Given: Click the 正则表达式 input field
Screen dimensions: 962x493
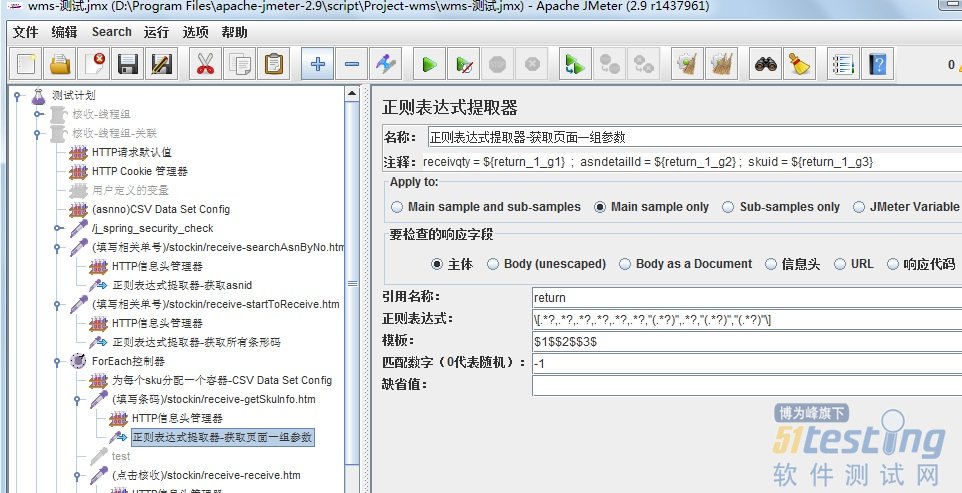Looking at the screenshot, I should coord(747,319).
